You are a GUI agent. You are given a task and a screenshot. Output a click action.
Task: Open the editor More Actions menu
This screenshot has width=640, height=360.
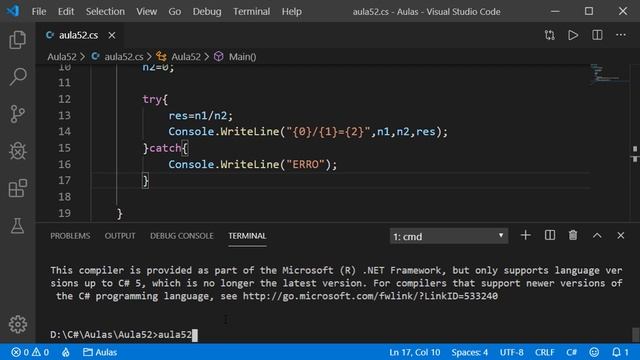click(x=621, y=35)
